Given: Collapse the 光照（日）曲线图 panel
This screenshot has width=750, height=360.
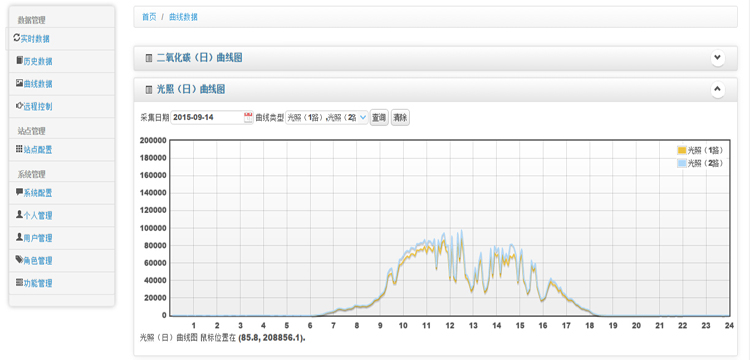Looking at the screenshot, I should pos(717,89).
